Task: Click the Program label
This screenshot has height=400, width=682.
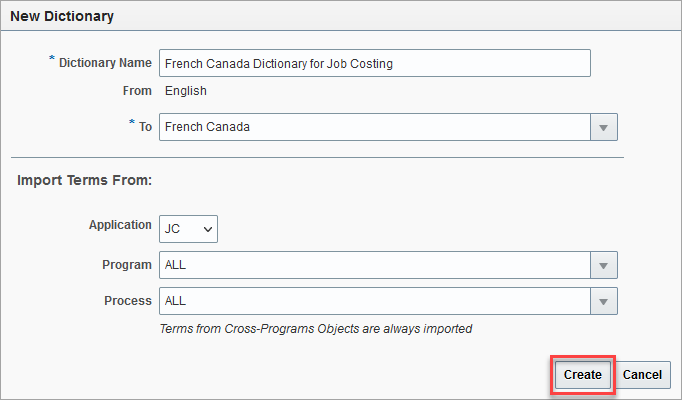Action: coord(127,265)
